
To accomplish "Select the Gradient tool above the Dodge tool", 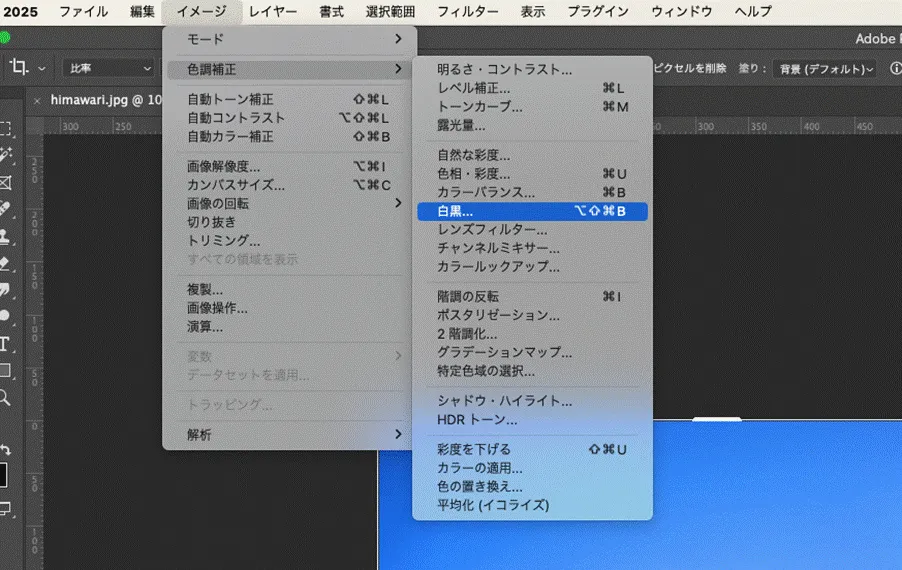I will [5, 289].
